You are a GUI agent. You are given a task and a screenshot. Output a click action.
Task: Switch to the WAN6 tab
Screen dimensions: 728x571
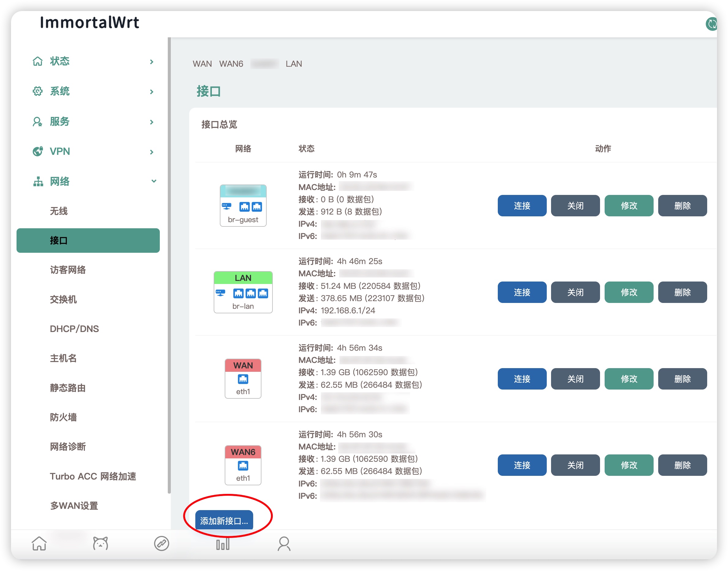click(231, 64)
